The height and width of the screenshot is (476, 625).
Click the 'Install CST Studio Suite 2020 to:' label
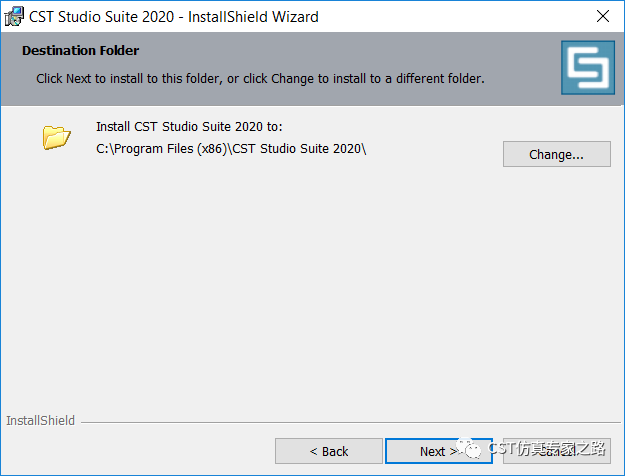tap(189, 127)
